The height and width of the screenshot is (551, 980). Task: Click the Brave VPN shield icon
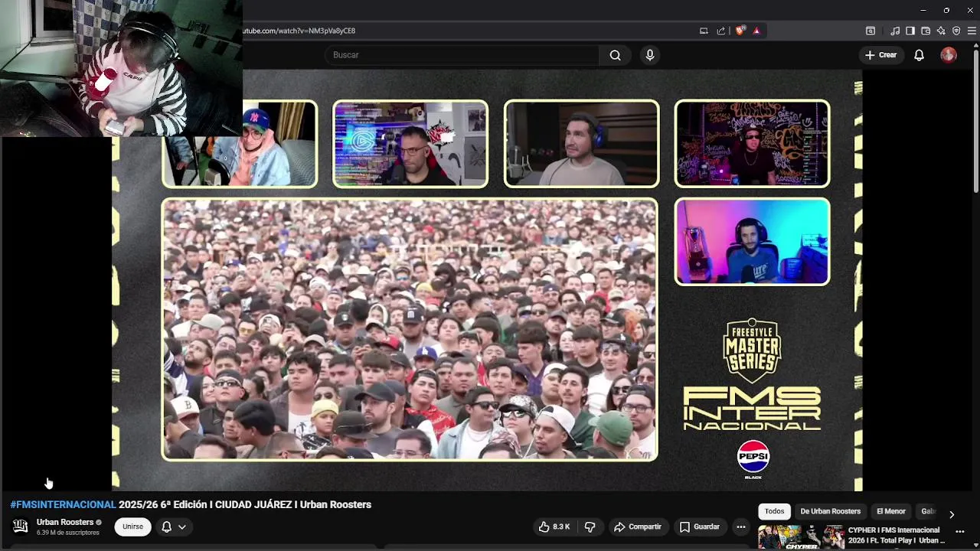click(956, 31)
